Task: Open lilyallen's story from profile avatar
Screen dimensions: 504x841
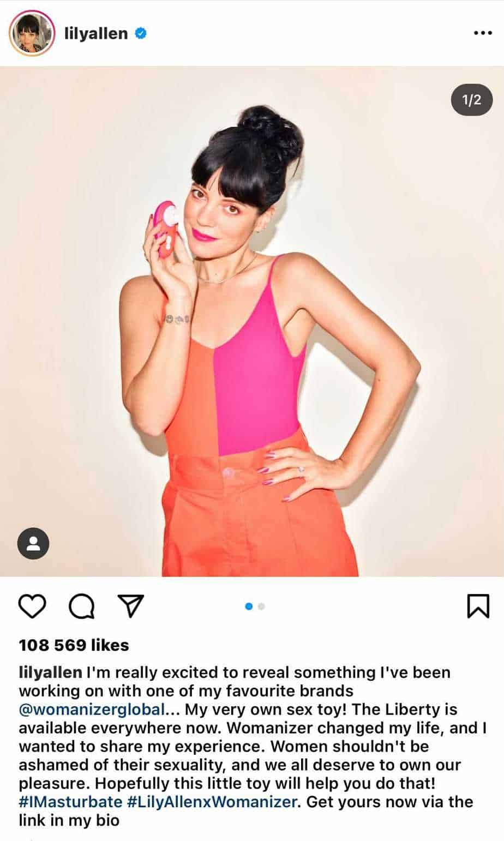Action: tap(32, 33)
